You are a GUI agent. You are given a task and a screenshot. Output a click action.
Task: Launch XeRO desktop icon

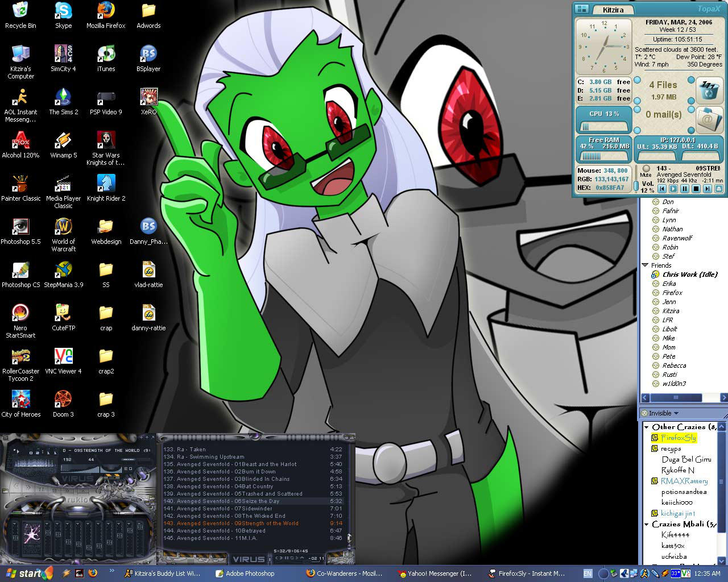pyautogui.click(x=148, y=102)
